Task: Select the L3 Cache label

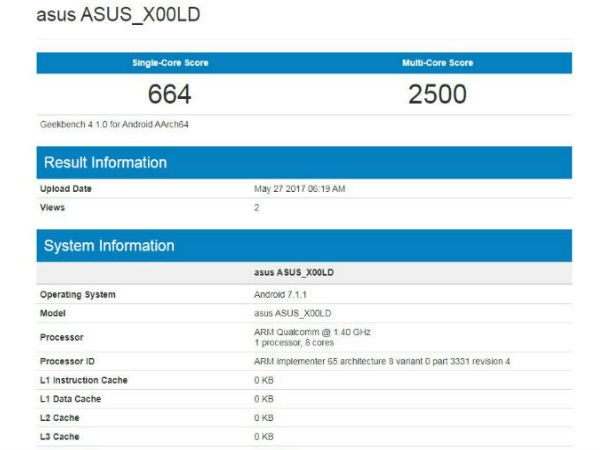Action: click(x=60, y=437)
